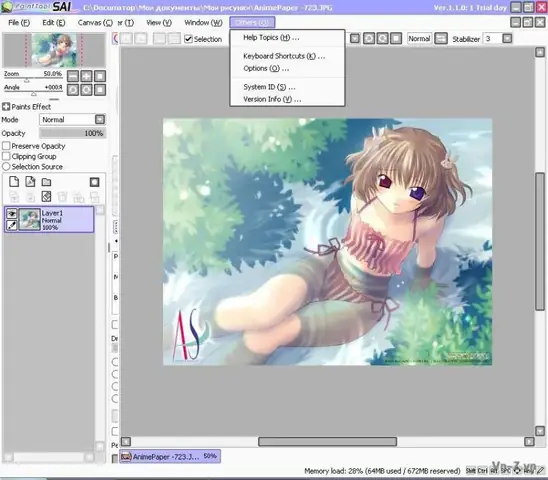This screenshot has height=480, width=548.
Task: Switch to the AnimePaper-723 document tab
Action: point(170,456)
